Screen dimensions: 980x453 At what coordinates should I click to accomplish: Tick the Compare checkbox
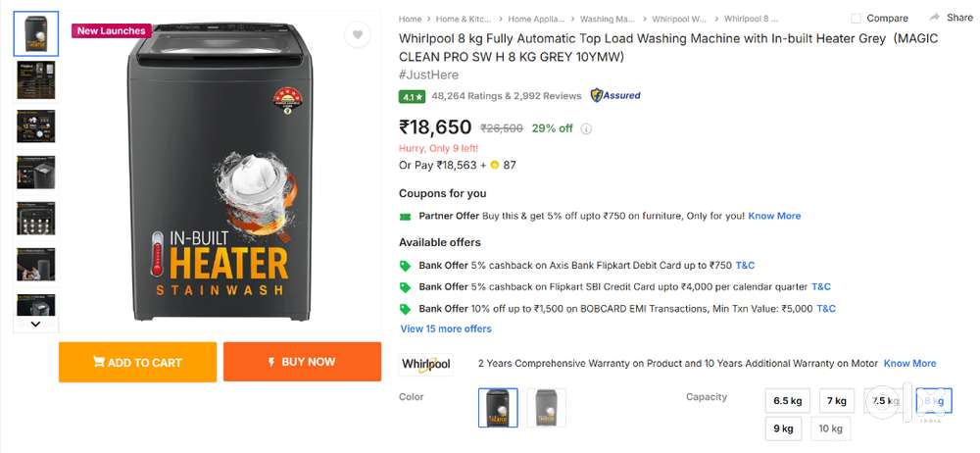[856, 19]
